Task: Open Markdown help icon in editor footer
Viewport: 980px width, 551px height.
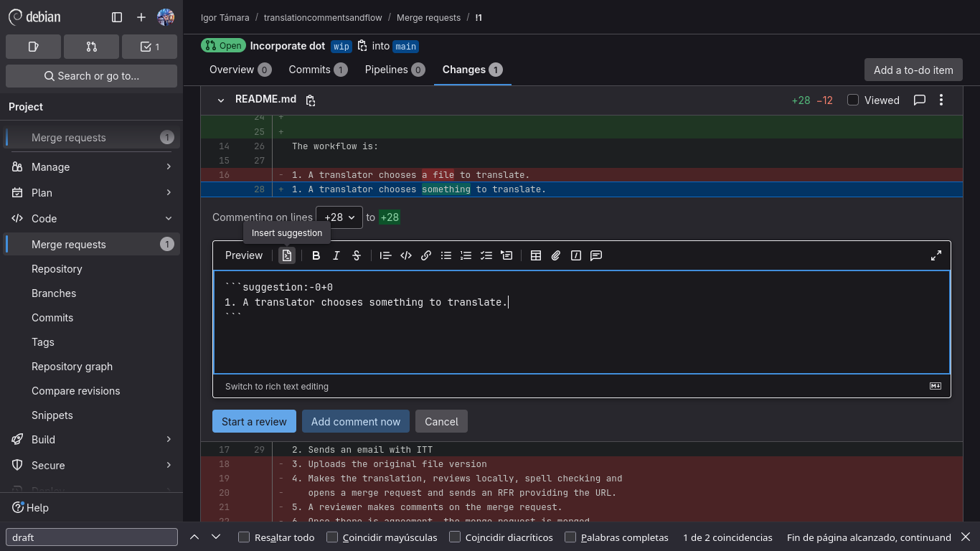Action: (x=936, y=386)
